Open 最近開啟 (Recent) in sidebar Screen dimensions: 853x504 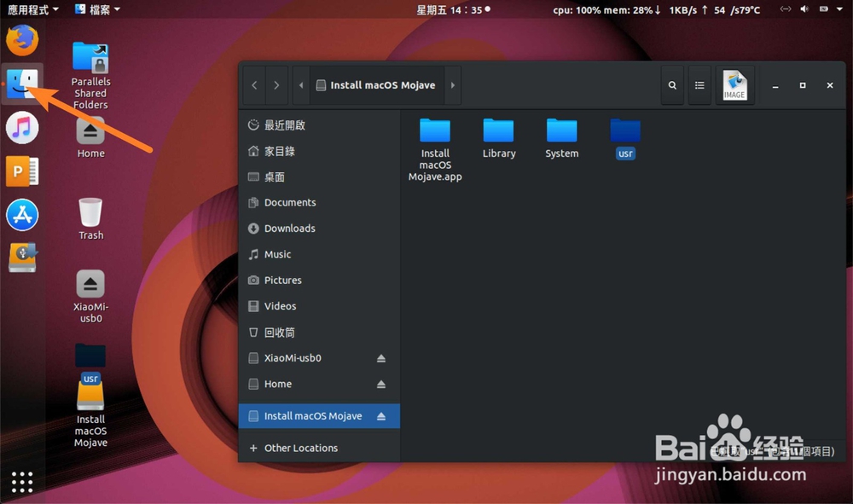tap(319, 125)
